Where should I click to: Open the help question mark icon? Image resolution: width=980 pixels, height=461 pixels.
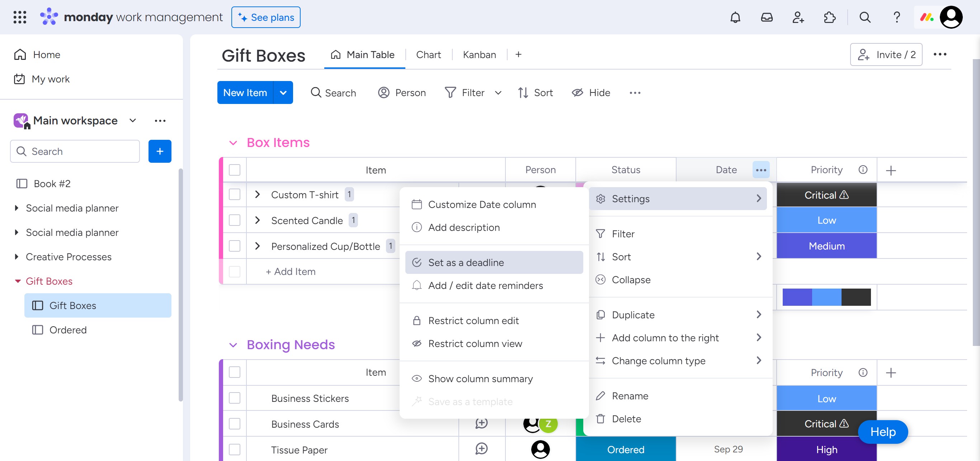pos(896,18)
